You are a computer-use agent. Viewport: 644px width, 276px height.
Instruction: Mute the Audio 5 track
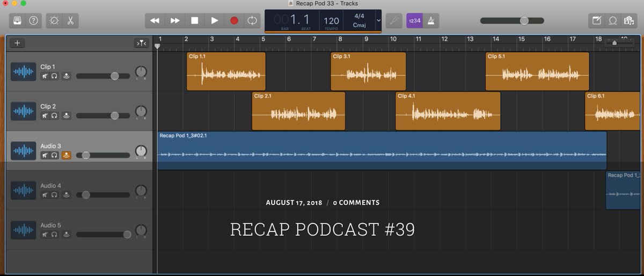pyautogui.click(x=45, y=234)
